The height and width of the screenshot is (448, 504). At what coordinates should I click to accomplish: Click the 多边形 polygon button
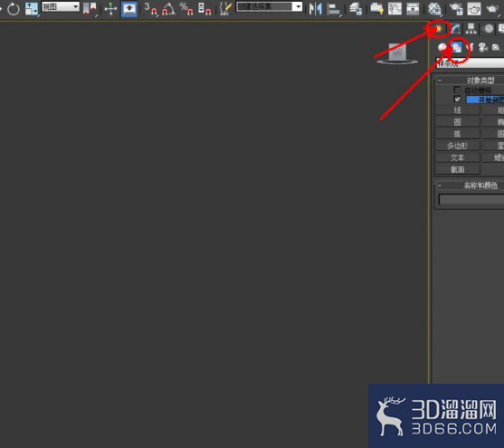tap(457, 146)
